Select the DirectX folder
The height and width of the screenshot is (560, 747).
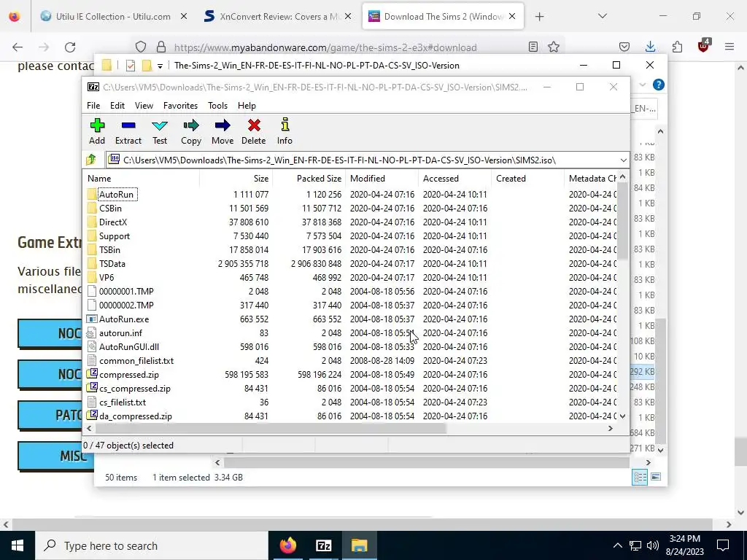click(113, 222)
